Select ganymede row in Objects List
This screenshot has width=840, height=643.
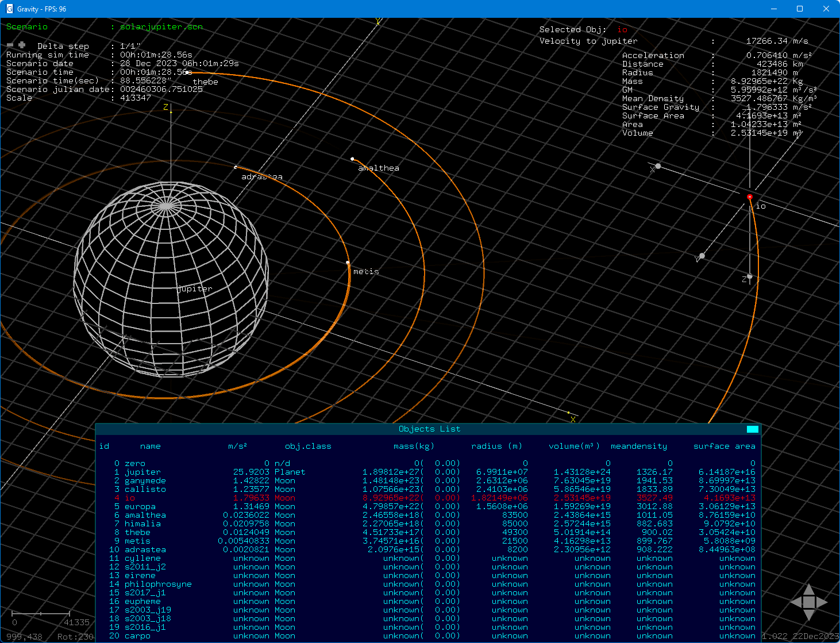coord(428,481)
